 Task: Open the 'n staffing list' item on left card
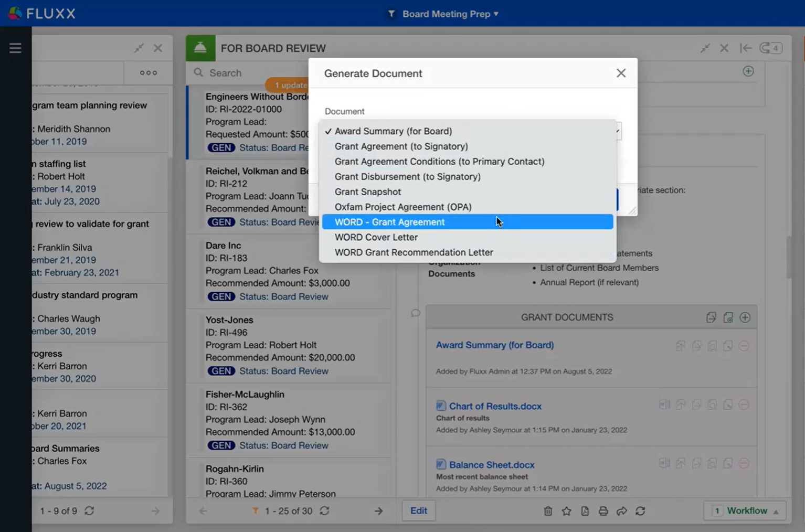point(100,183)
